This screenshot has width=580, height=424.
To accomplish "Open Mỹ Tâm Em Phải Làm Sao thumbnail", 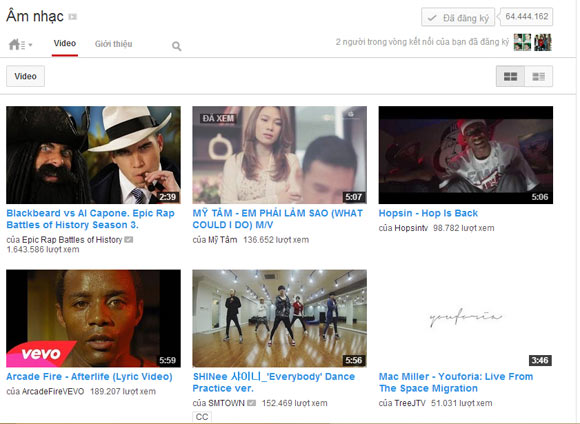I will click(280, 155).
